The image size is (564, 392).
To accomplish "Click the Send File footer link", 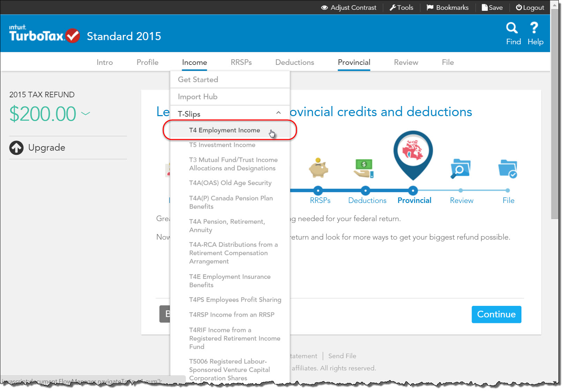I will tap(342, 356).
